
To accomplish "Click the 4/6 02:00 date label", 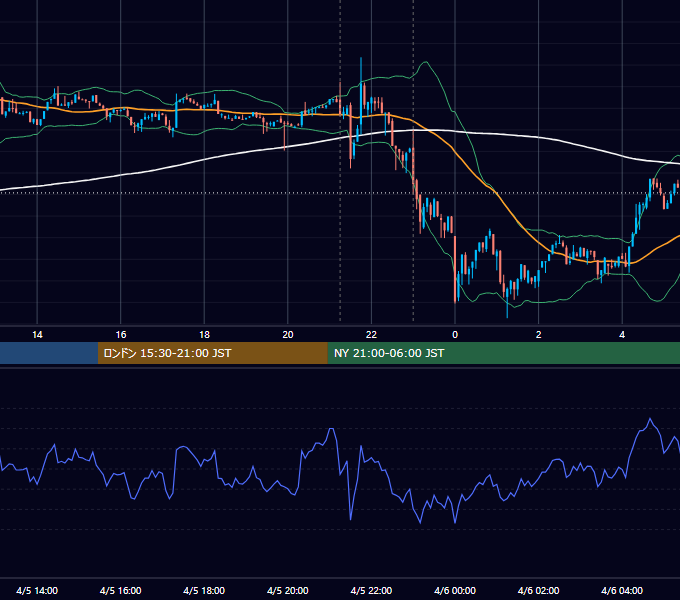I will pyautogui.click(x=538, y=590).
